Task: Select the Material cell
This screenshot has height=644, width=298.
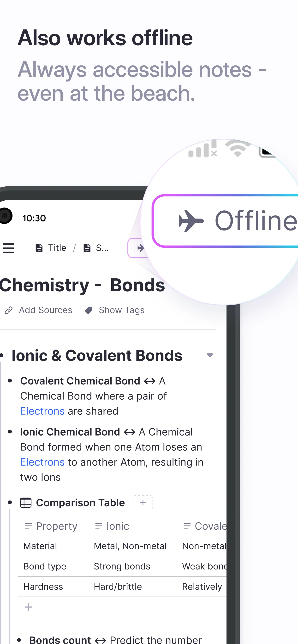Action: click(40, 546)
